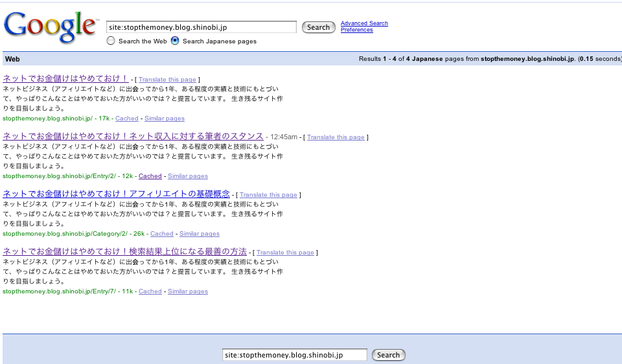This screenshot has width=622, height=364.
Task: Show Similar pages for Entry/2/ result
Action: (x=188, y=176)
